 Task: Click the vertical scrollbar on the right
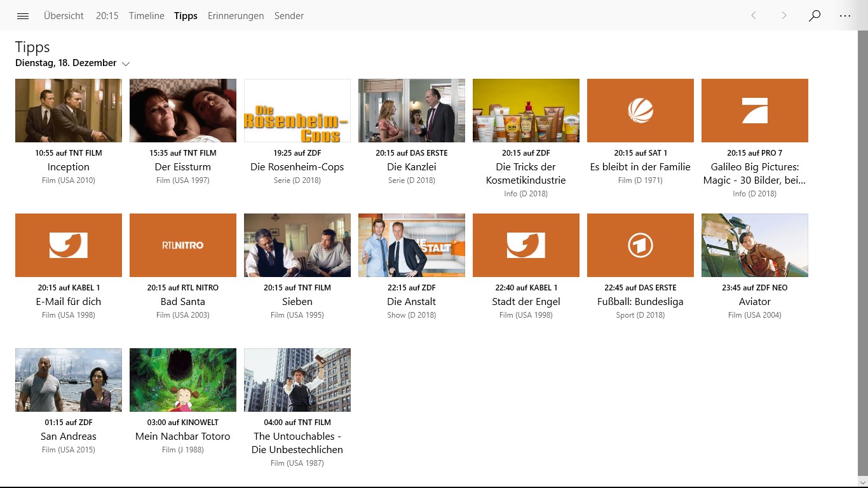pyautogui.click(x=863, y=254)
